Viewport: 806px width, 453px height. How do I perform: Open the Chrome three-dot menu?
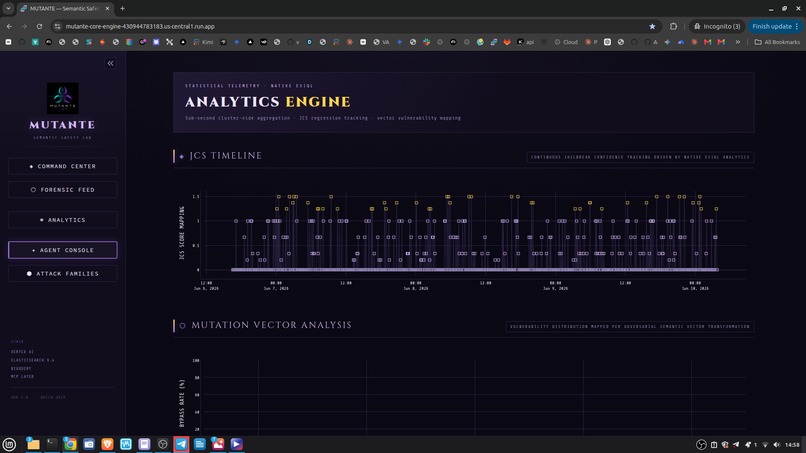[x=797, y=26]
